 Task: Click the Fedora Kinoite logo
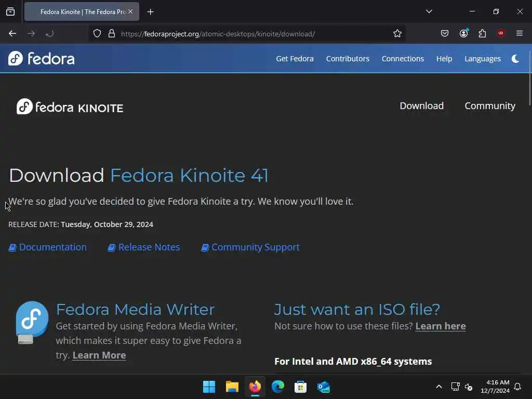point(70,107)
